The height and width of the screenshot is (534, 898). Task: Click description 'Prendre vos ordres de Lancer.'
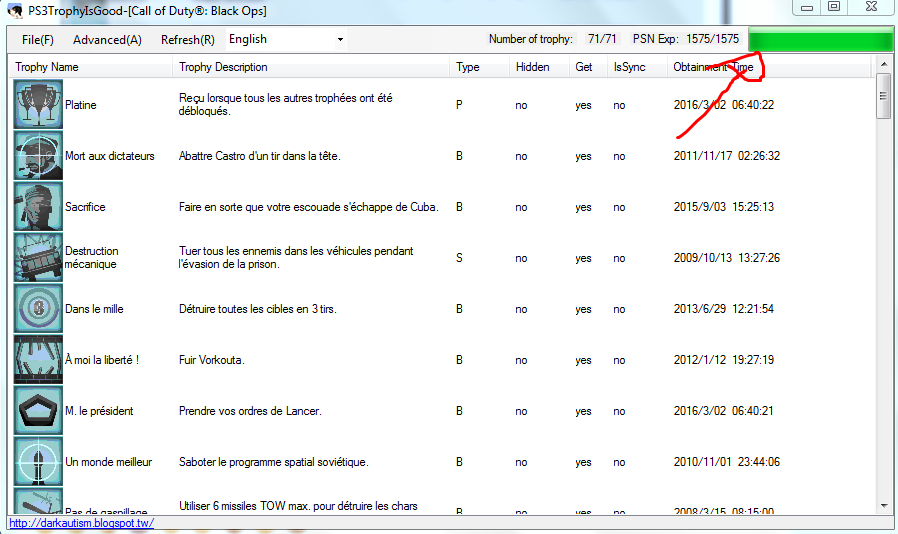click(250, 411)
